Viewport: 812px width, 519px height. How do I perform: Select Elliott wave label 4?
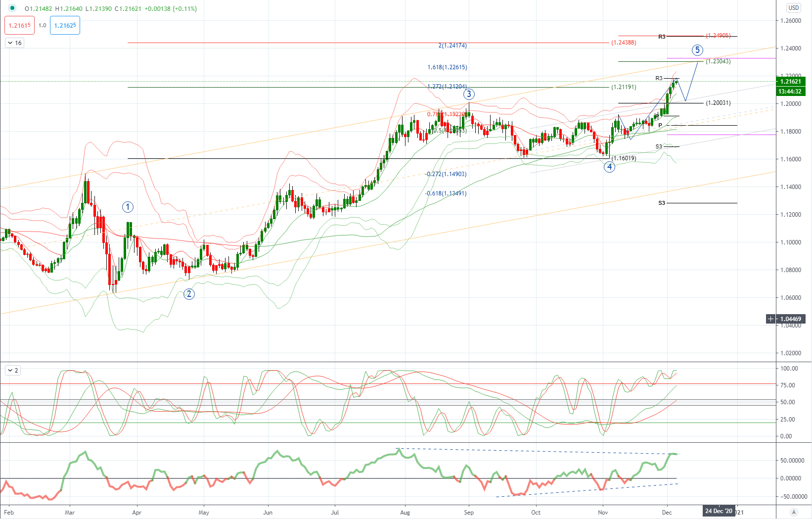click(609, 167)
